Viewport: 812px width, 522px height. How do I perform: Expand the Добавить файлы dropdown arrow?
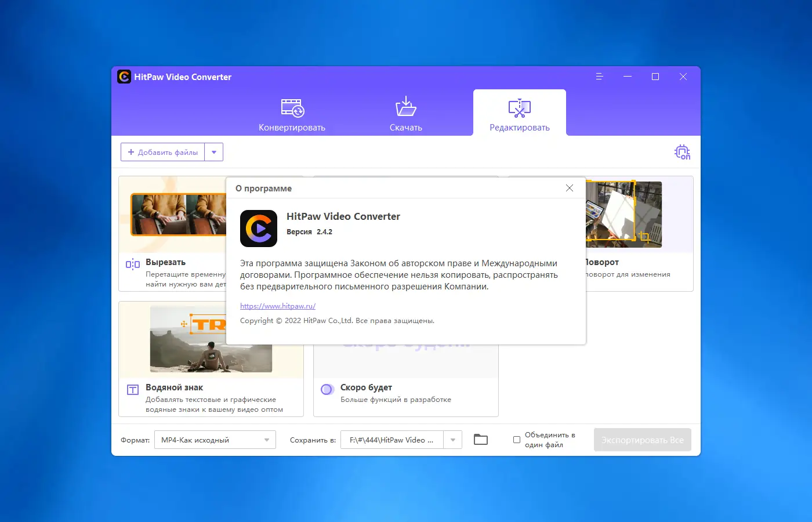(214, 152)
